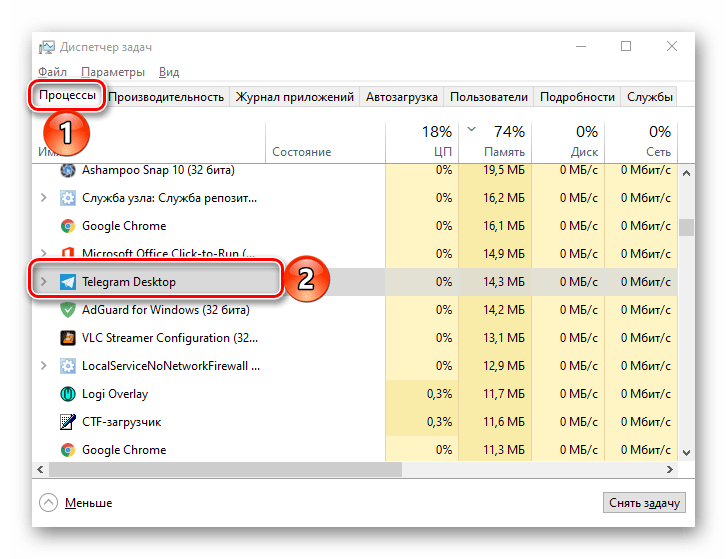Click the vertical scrollbar up arrow

click(687, 173)
